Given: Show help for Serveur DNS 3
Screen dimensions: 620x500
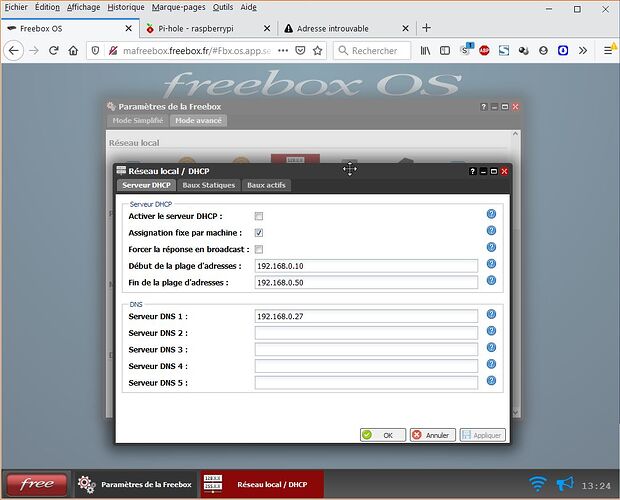Looking at the screenshot, I should (491, 347).
